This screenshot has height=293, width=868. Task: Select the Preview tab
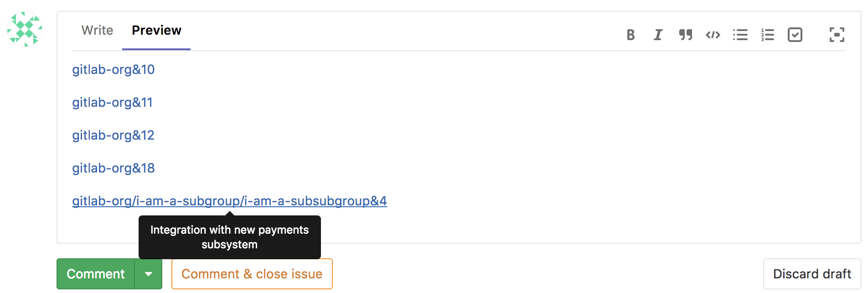156,30
